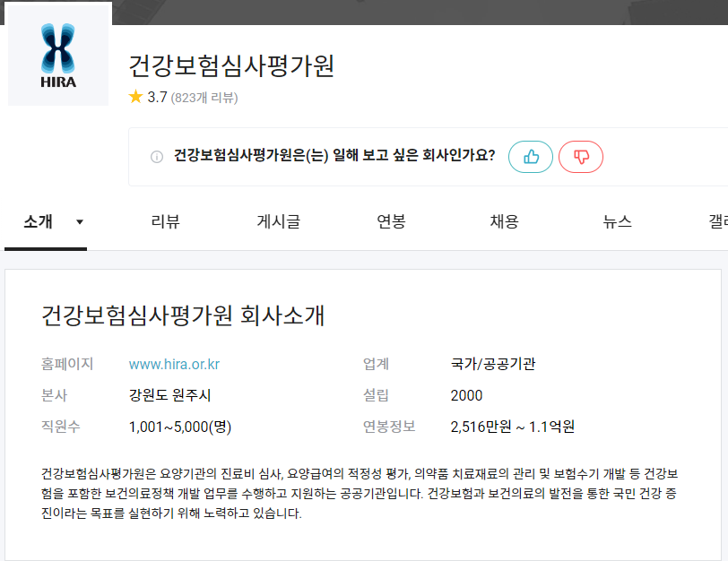Go to the 연봉 tab
The height and width of the screenshot is (561, 728).
point(392,221)
